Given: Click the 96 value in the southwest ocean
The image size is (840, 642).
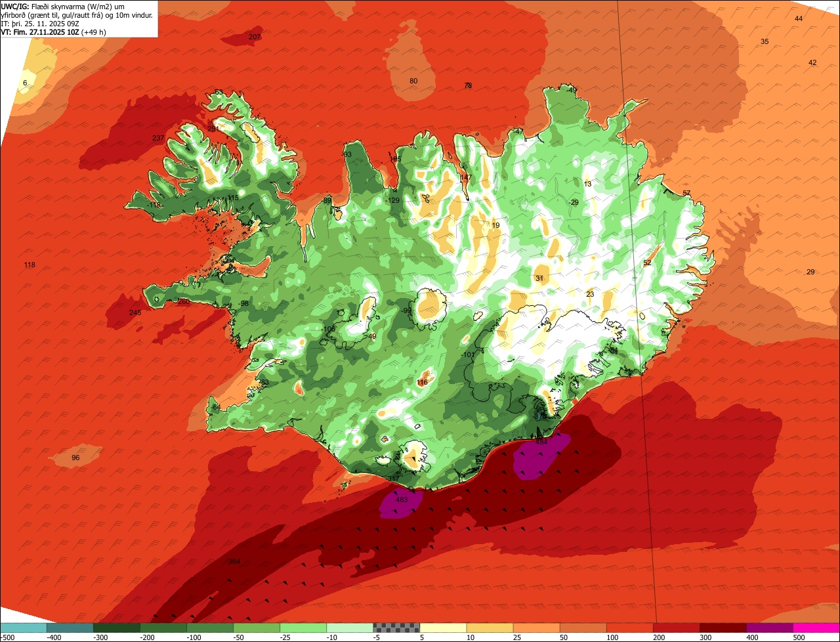Looking at the screenshot, I should (x=75, y=458).
